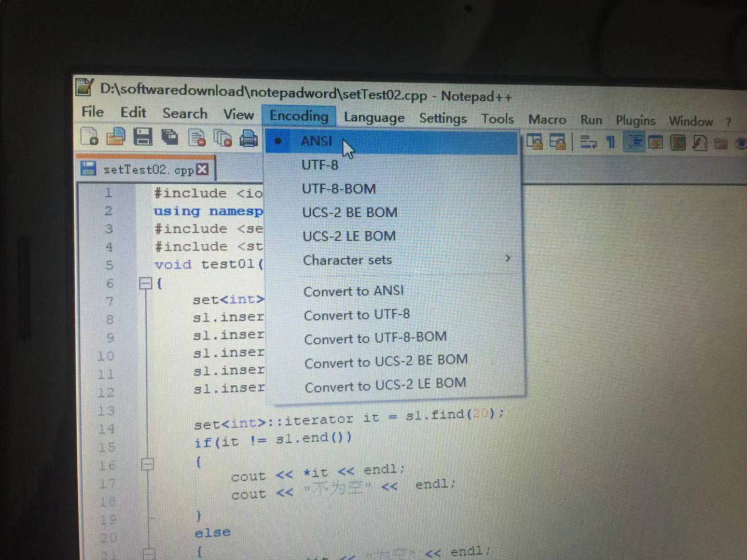Open the File menu
The image size is (747, 560).
pos(92,111)
